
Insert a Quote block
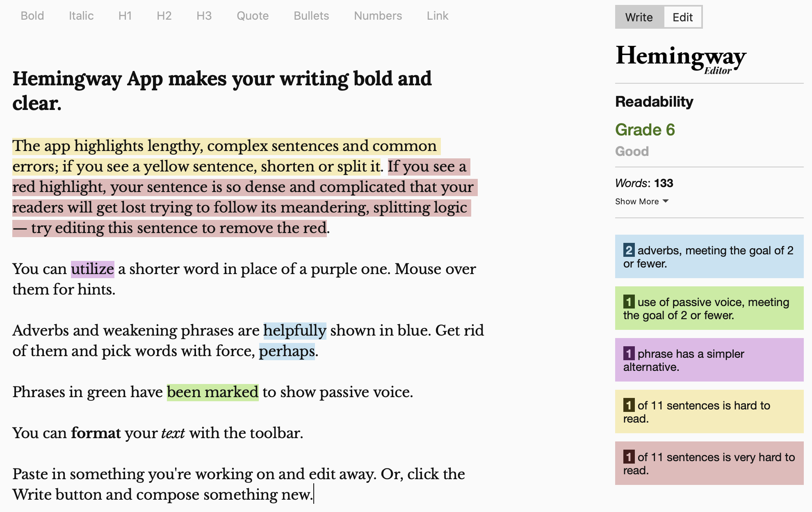(253, 16)
